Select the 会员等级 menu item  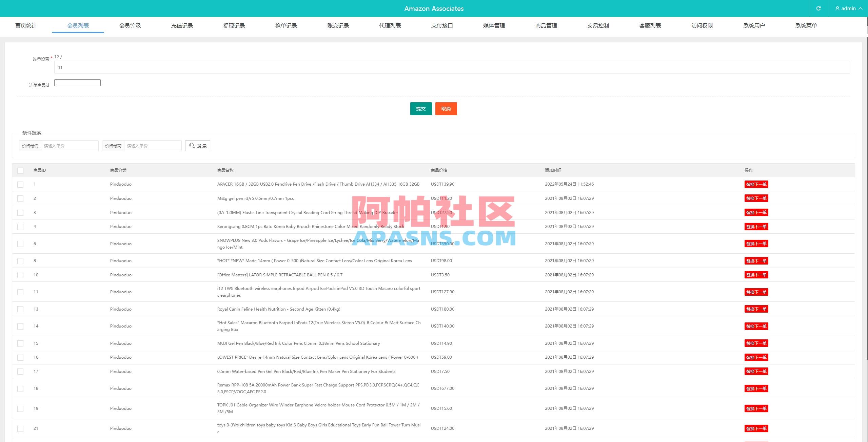(130, 25)
